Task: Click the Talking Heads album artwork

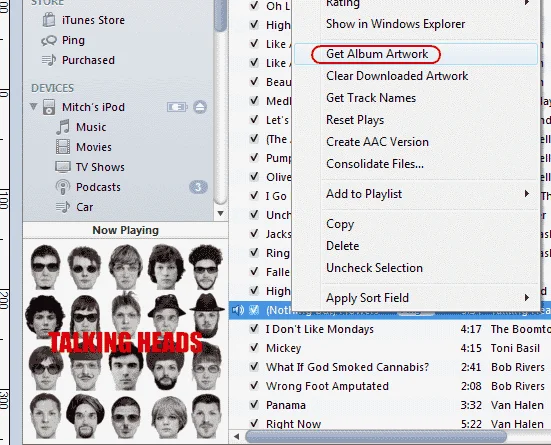Action: coord(125,342)
